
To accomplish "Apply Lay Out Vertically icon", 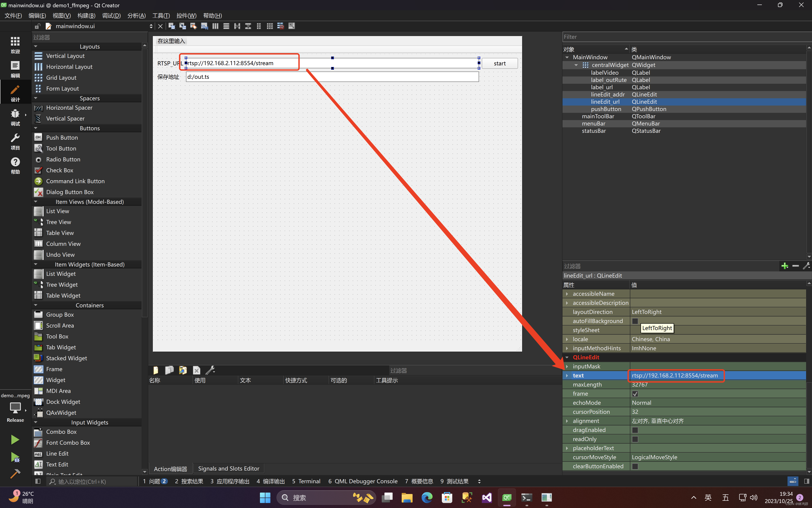I will [226, 26].
